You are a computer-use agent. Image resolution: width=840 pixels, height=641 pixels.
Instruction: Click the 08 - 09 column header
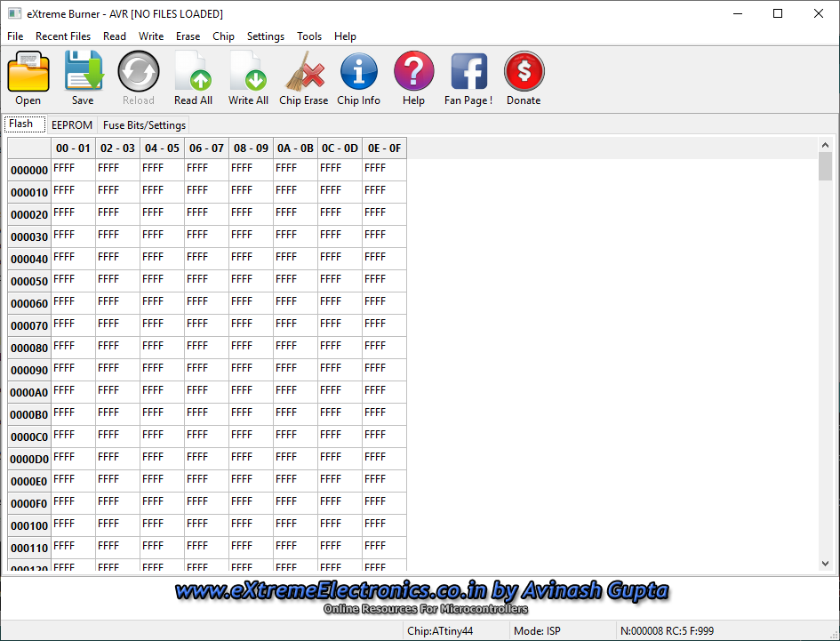click(252, 148)
